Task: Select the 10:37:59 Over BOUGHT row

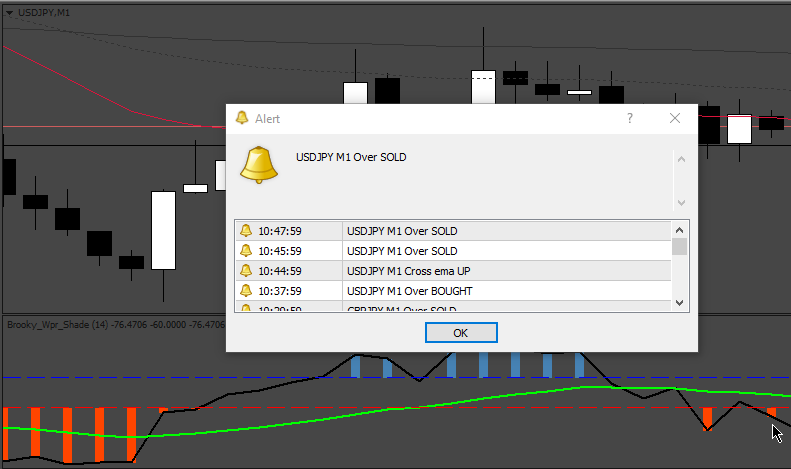Action: tap(453, 291)
